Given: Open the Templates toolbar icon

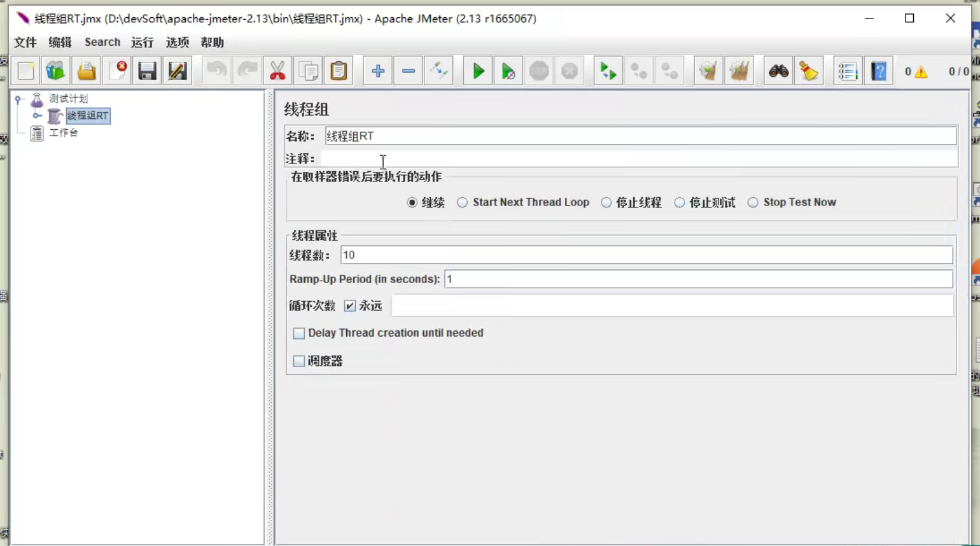Looking at the screenshot, I should click(55, 71).
